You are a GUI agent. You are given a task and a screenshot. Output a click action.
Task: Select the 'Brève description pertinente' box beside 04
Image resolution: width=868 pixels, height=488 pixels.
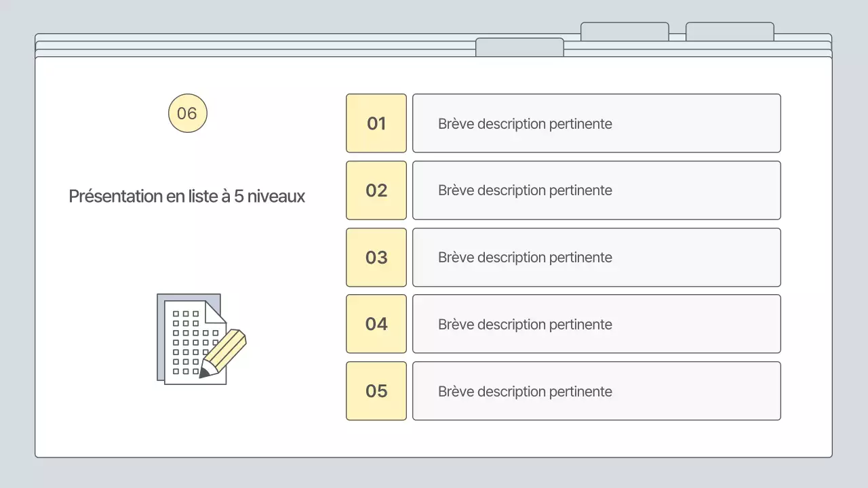tap(597, 324)
